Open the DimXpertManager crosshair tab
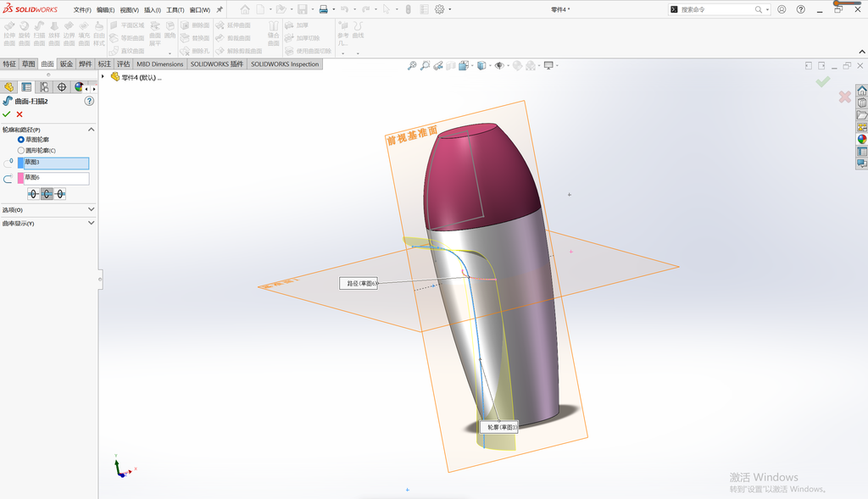 (x=62, y=87)
